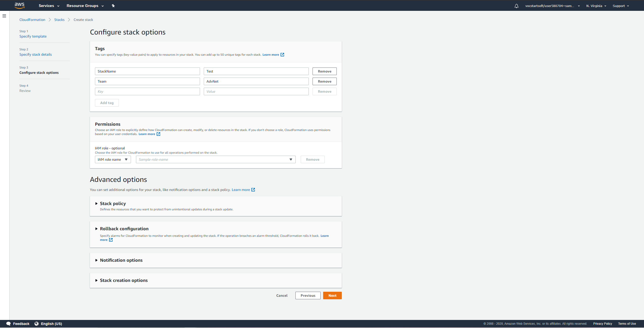Open the notifications bell
Screen dimensions: 644x328
517,6
